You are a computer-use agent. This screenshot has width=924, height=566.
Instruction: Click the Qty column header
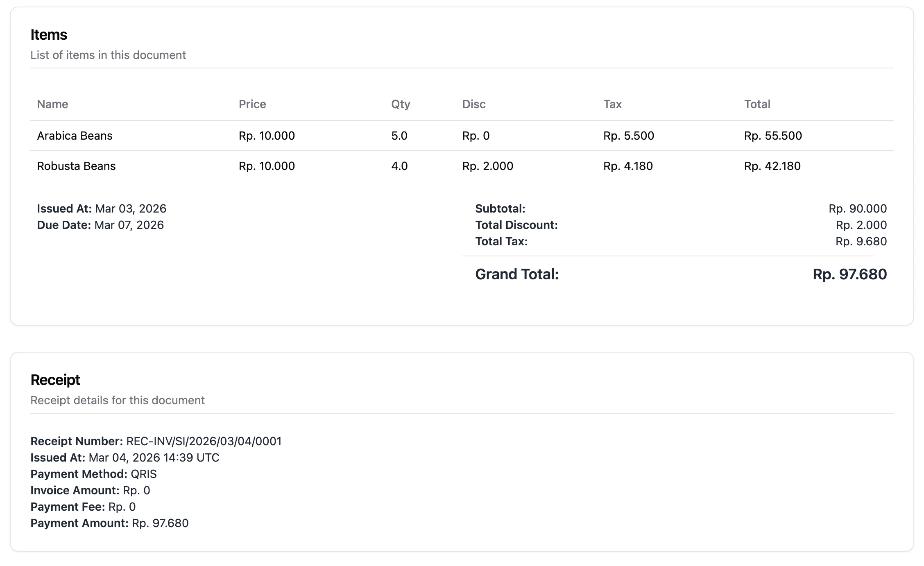(x=401, y=104)
